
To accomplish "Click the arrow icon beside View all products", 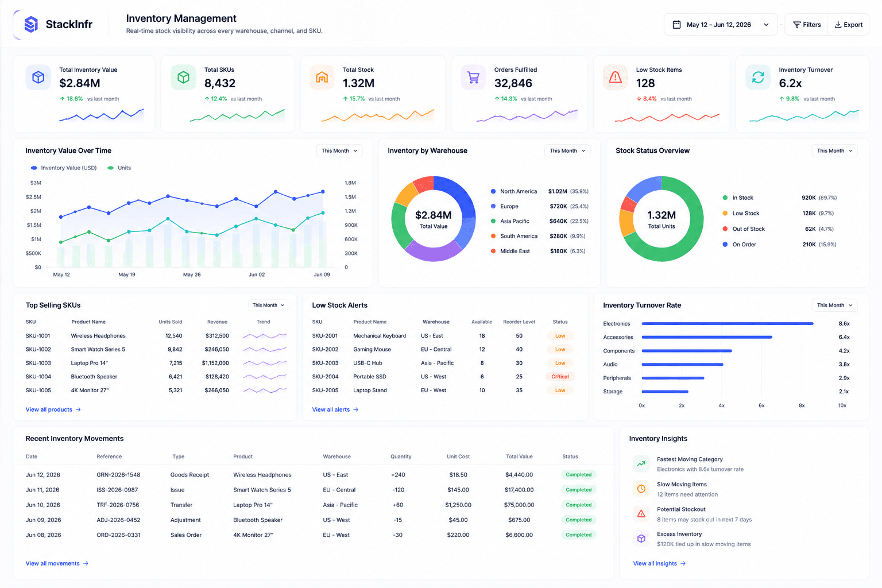I will [78, 409].
